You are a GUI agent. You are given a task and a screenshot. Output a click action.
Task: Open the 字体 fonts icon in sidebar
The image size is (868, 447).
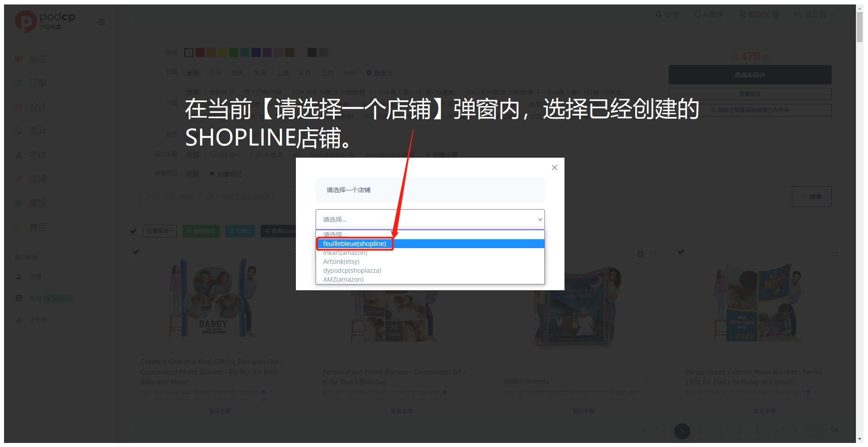[19, 155]
